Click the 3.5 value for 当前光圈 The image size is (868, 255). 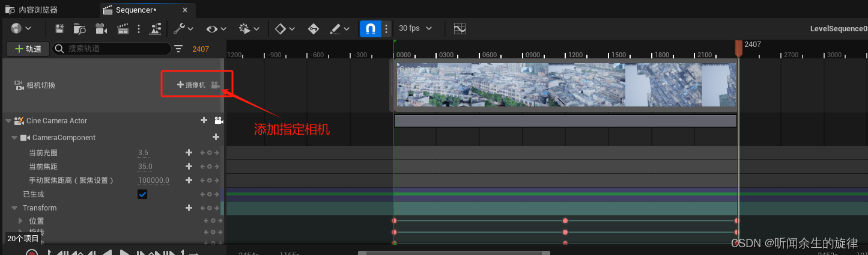[143, 153]
